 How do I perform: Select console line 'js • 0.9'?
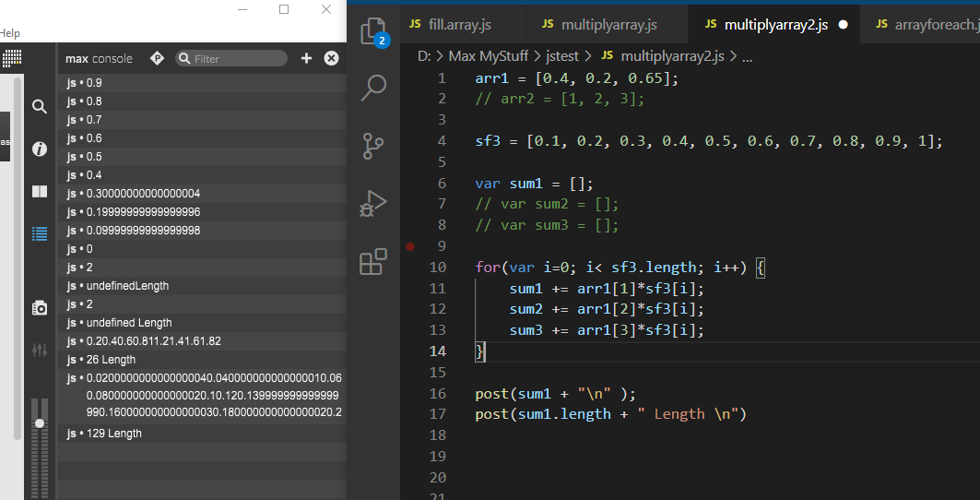[x=202, y=83]
